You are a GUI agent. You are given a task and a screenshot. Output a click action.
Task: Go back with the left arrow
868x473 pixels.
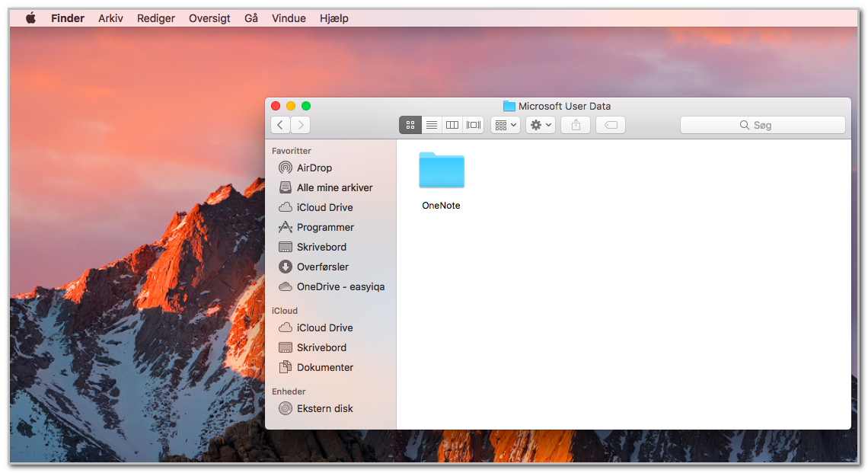[281, 125]
